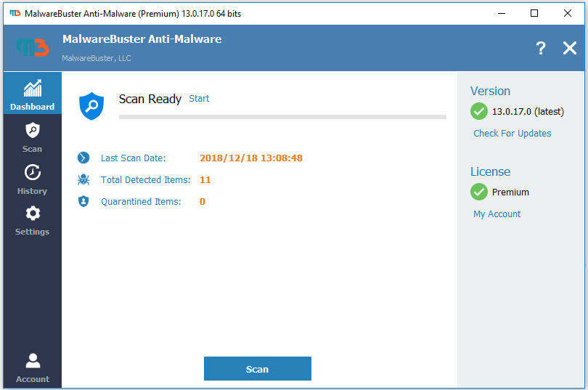Image resolution: width=588 pixels, height=390 pixels.
Task: Click the green checkmark next to version number
Action: [x=479, y=111]
